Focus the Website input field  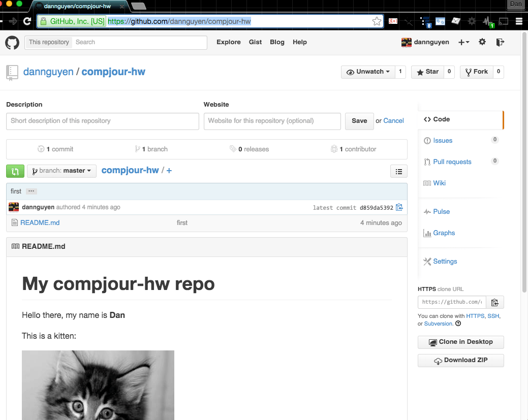[272, 121]
